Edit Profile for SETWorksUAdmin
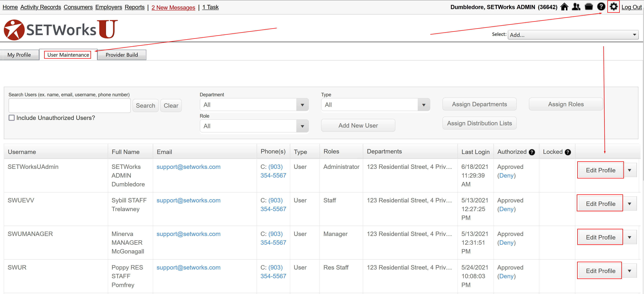Viewport: 644px width, 294px height. [x=601, y=170]
